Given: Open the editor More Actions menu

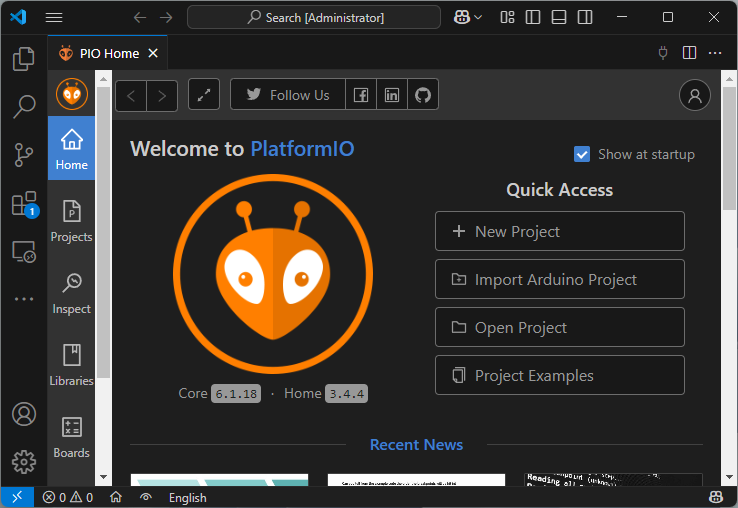Looking at the screenshot, I should tap(715, 53).
